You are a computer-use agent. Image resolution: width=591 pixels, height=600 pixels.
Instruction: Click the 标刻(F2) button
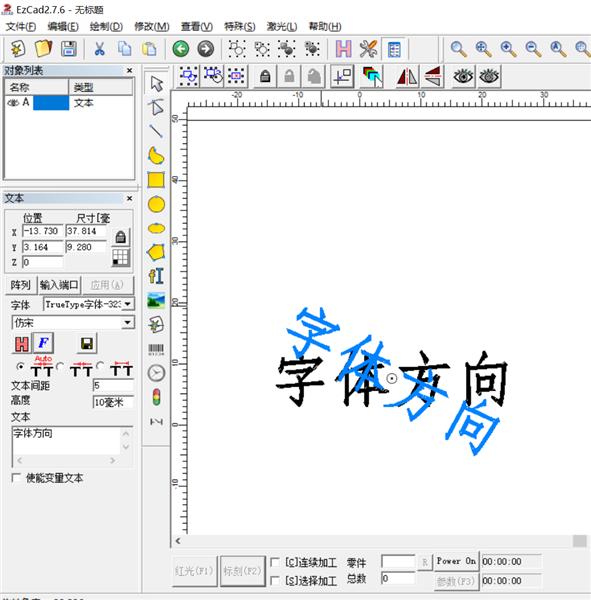tap(242, 571)
